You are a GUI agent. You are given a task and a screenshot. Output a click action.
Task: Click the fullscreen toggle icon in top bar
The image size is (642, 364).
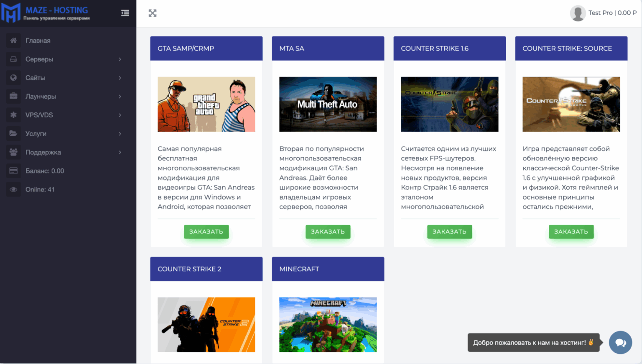click(x=152, y=13)
